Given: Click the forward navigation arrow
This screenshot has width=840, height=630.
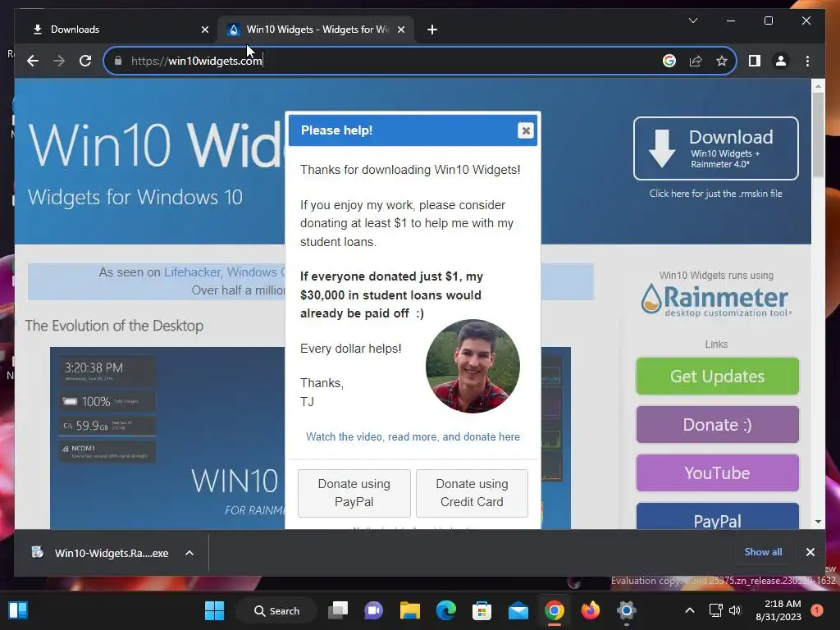Looking at the screenshot, I should tap(59, 61).
